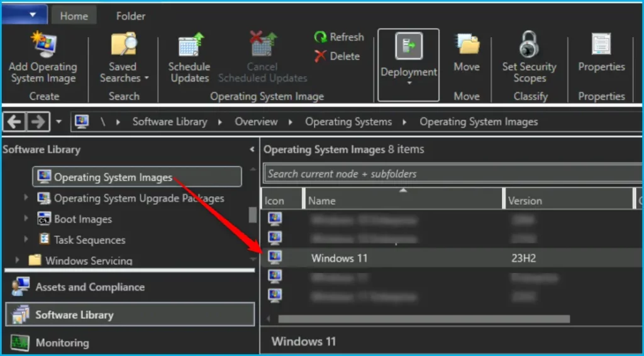The width and height of the screenshot is (644, 356).
Task: Click Overview in the breadcrumb
Action: [256, 121]
